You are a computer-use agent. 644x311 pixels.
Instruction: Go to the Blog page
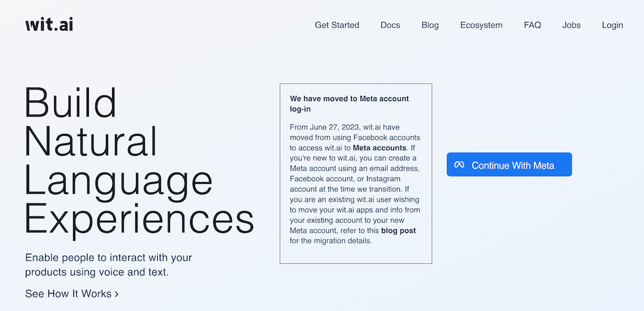430,25
